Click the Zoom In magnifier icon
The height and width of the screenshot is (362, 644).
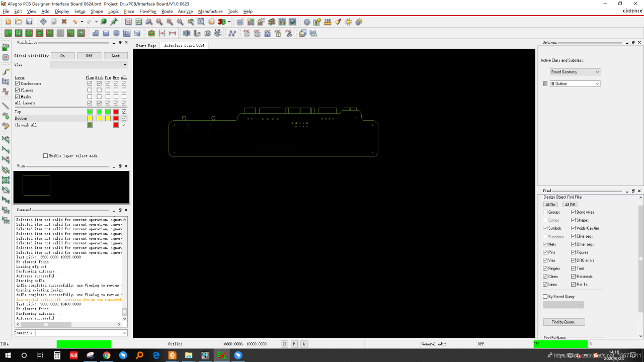[x=170, y=22]
